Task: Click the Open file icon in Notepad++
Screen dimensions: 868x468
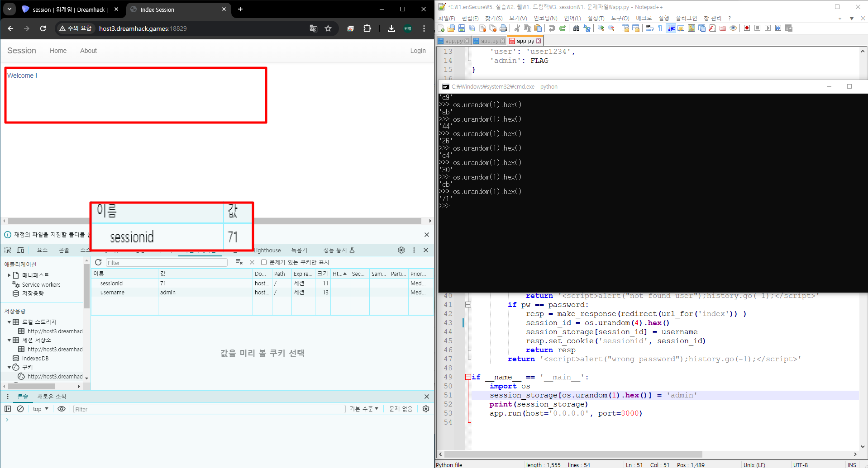Action: pyautogui.click(x=451, y=28)
